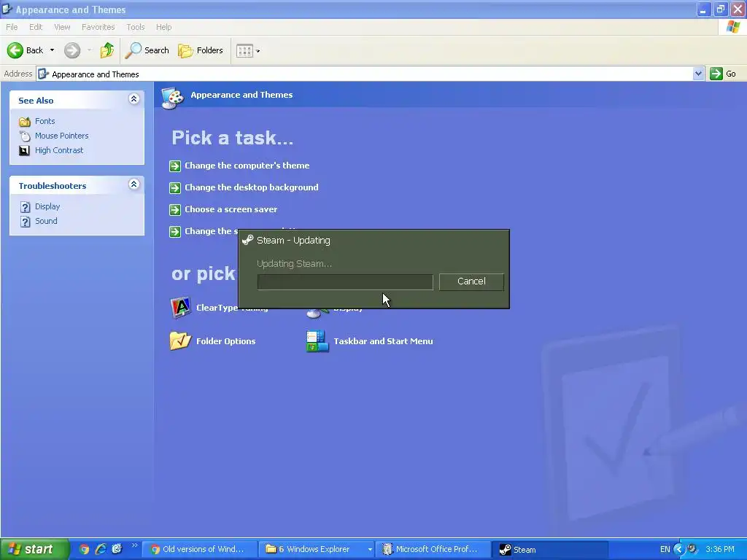Open the Windows Explorer taskbar group

click(317, 549)
